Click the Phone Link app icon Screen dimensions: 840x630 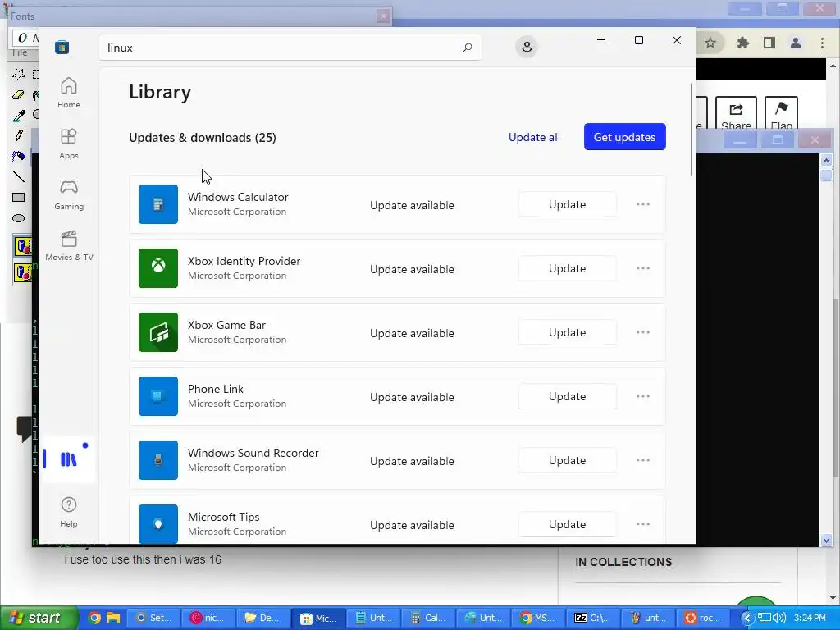tap(158, 396)
